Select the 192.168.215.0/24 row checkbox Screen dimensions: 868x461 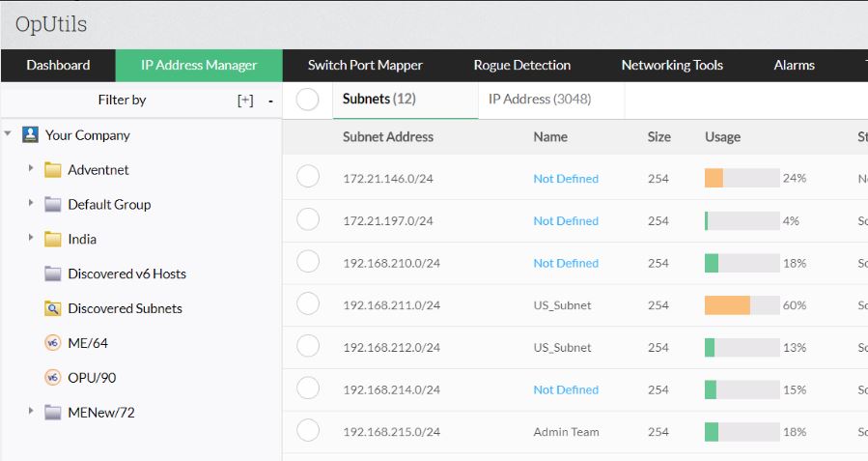click(x=308, y=430)
